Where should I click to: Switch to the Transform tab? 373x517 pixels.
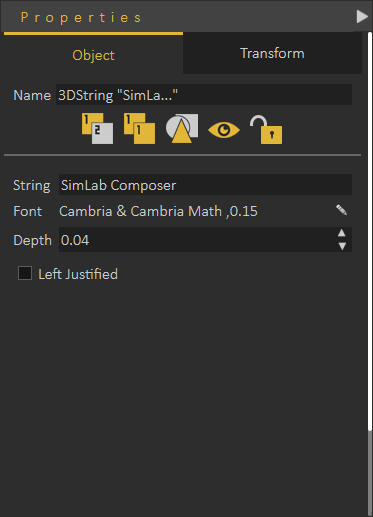(x=272, y=53)
